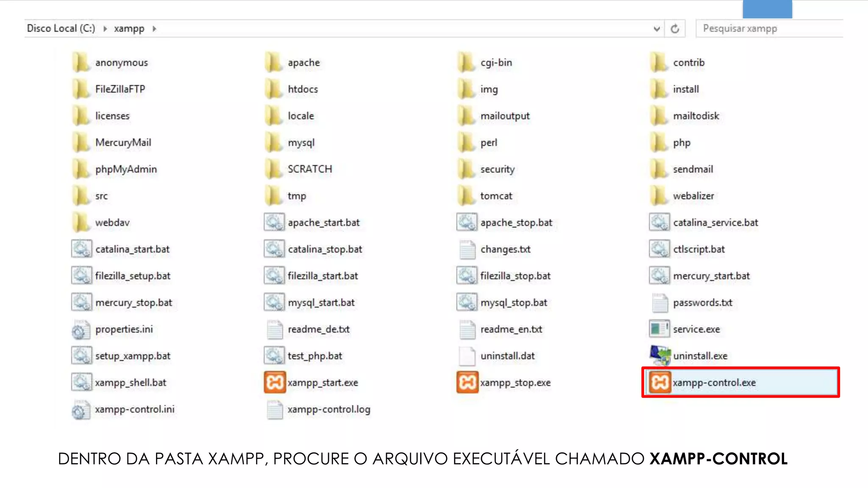This screenshot has height=488, width=868.
Task: Select the security folder name
Action: (498, 169)
